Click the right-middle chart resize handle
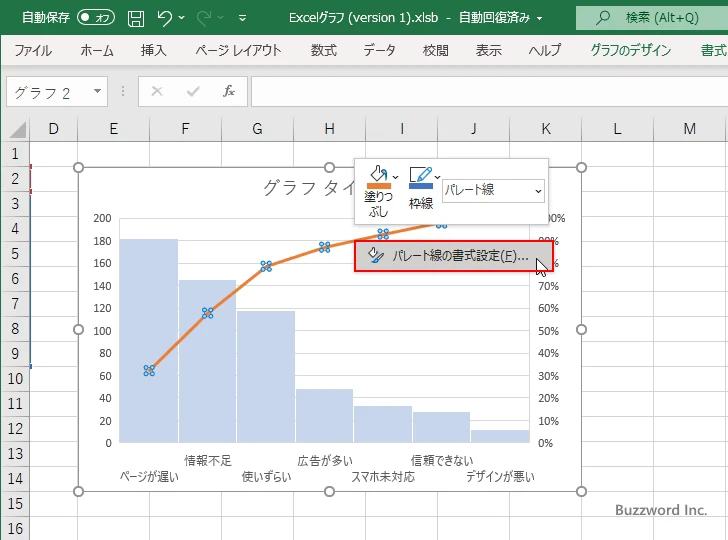 581,329
